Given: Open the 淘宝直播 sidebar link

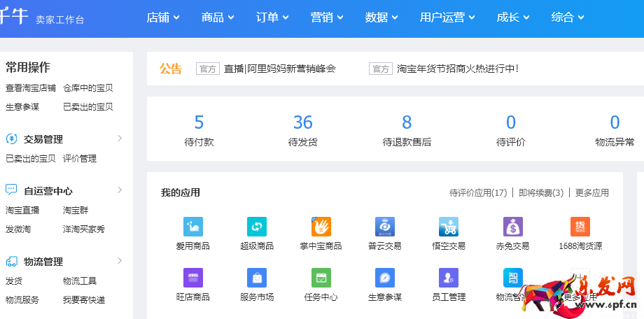Looking at the screenshot, I should click(x=22, y=210).
